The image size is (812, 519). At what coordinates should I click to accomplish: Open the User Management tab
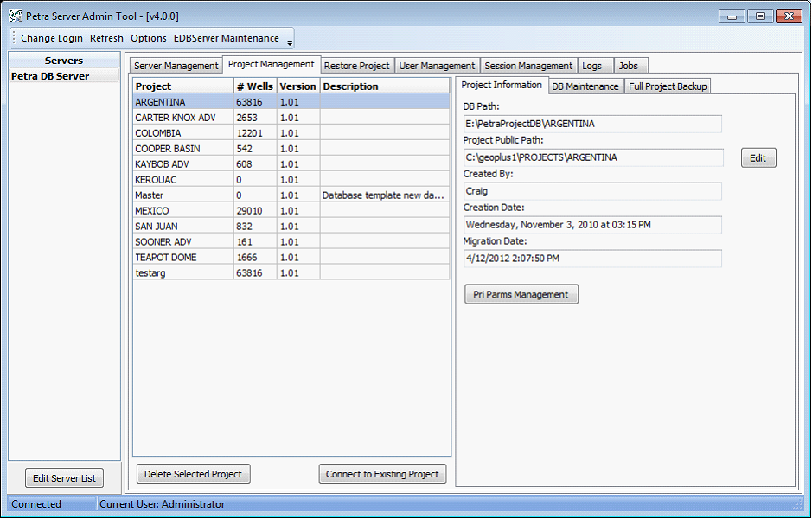pos(437,66)
